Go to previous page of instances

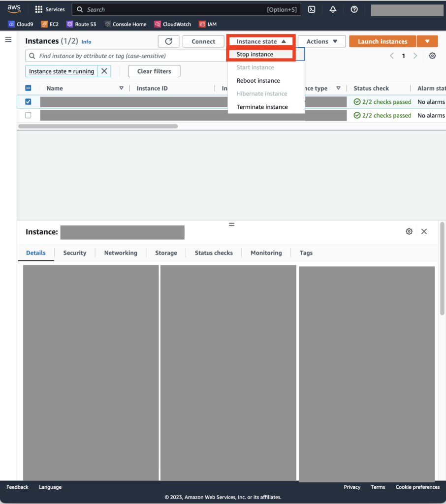click(x=392, y=56)
